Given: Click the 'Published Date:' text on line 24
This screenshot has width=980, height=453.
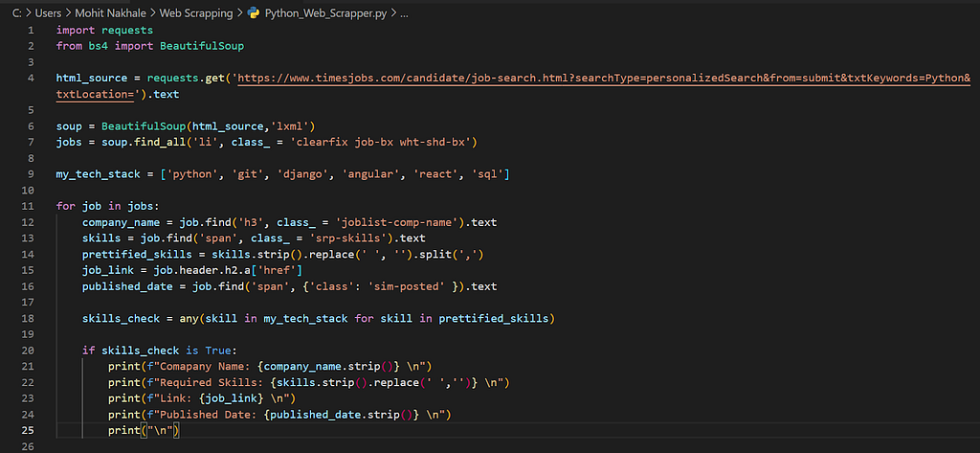Looking at the screenshot, I should coord(206,414).
